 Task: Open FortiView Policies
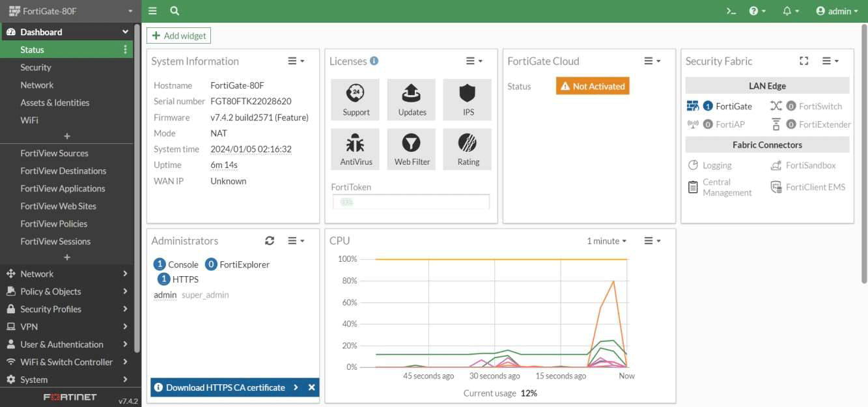(53, 223)
